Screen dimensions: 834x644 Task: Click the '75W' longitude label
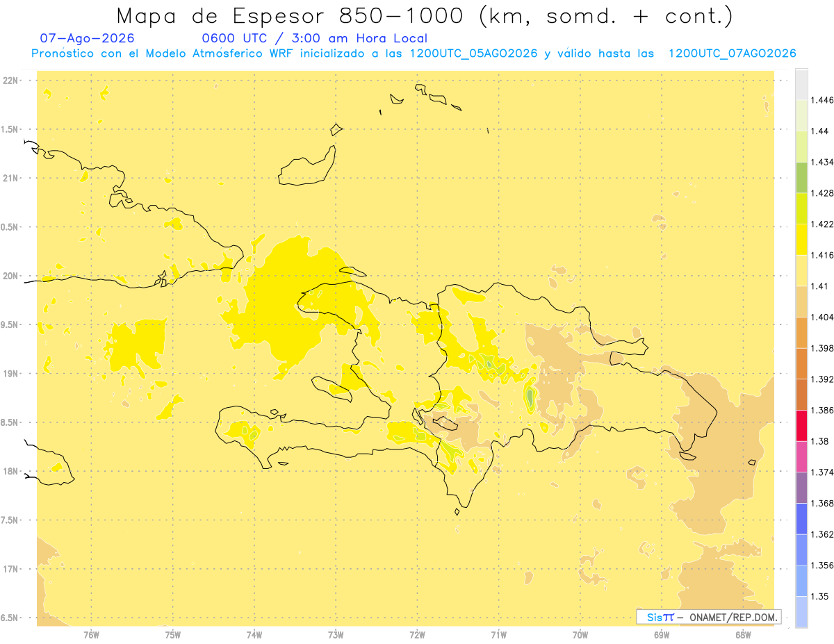[x=173, y=634]
